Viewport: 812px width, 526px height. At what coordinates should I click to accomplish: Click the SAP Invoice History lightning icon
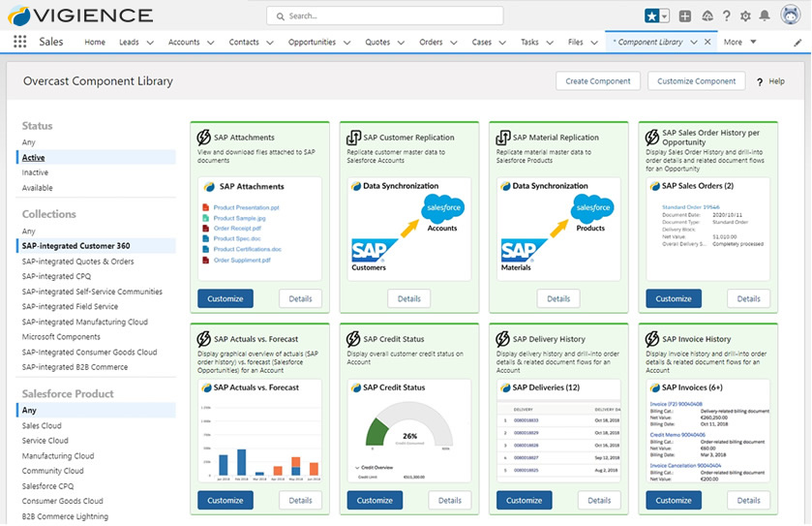[x=652, y=339]
